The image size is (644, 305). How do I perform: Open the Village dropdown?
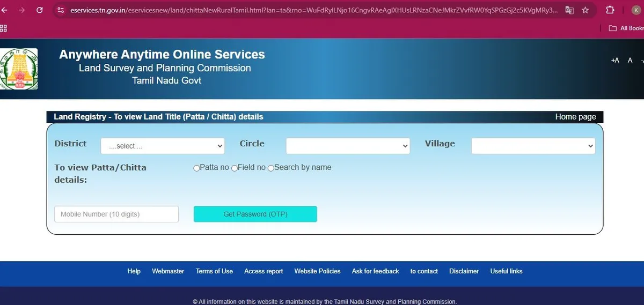[533, 146]
